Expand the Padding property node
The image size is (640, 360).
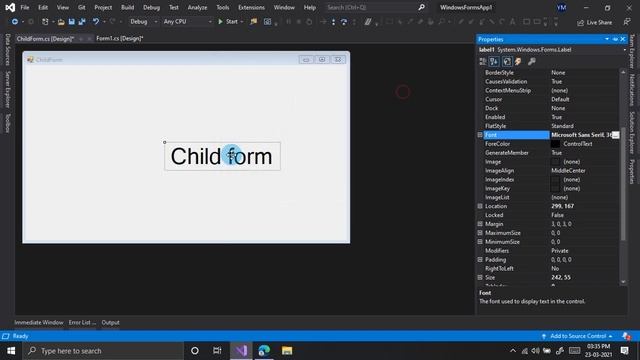tap(480, 260)
